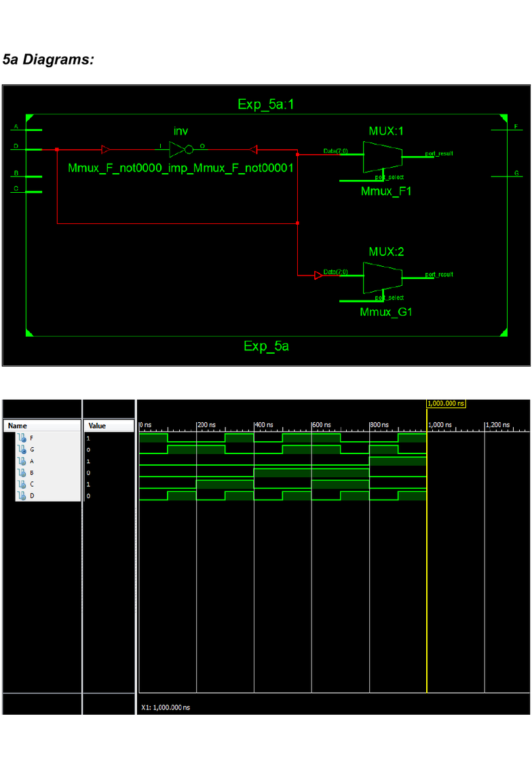
Task: Select the Exp_5a:1 block title
Action: click(x=266, y=105)
